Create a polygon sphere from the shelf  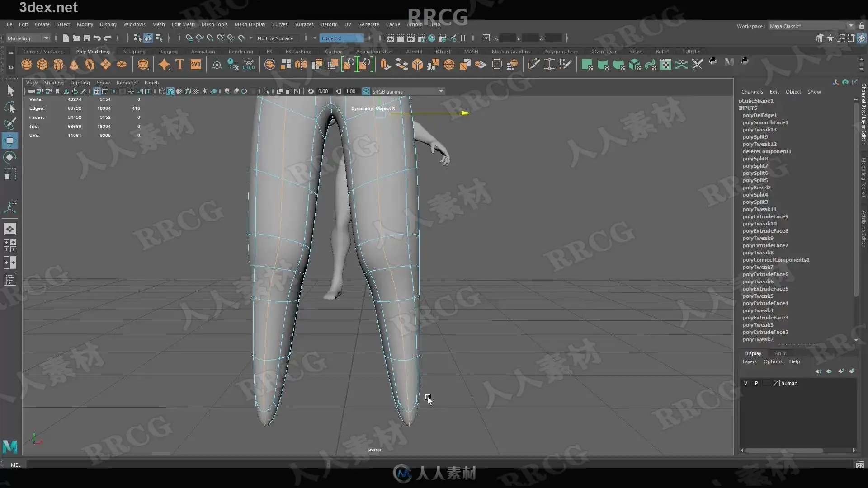(27, 65)
